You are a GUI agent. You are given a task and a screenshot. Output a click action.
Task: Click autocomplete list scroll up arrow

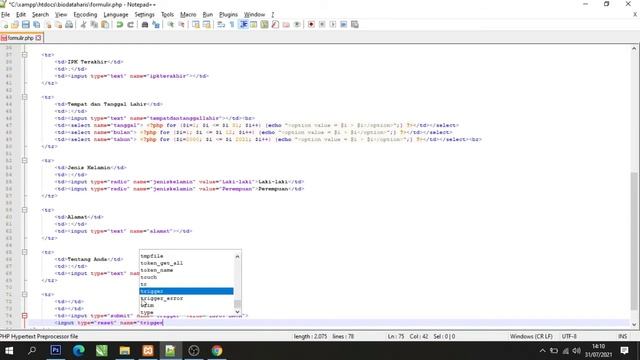point(237,256)
